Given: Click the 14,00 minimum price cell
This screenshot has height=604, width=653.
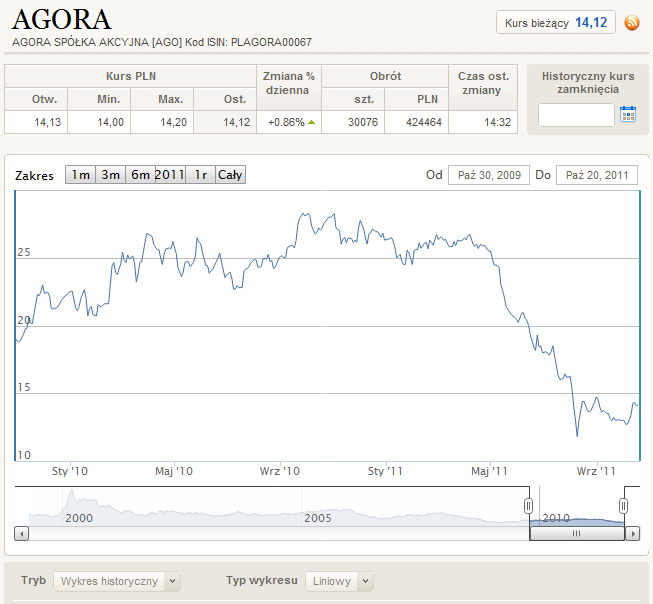Looking at the screenshot, I should pos(99,122).
